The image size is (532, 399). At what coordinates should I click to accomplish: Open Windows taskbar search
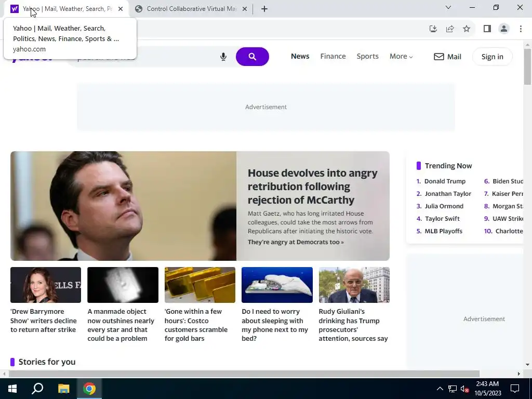tap(37, 389)
